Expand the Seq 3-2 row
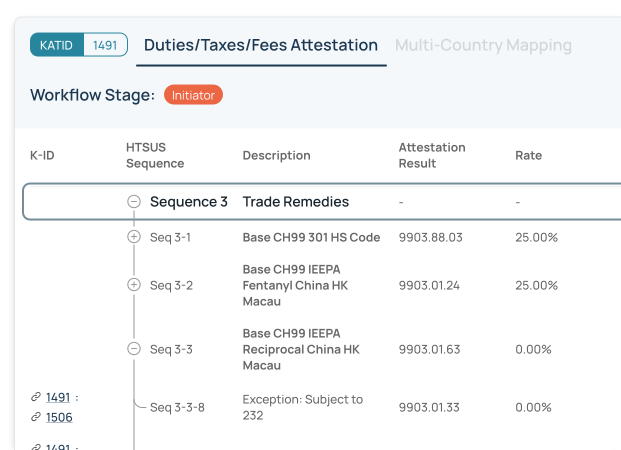The width and height of the screenshot is (621, 450). pyautogui.click(x=134, y=285)
